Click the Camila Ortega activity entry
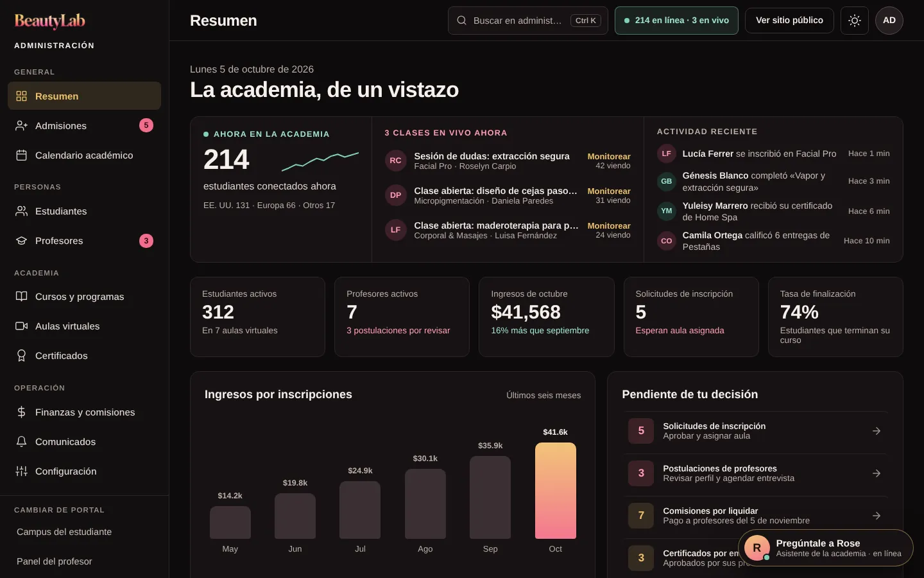Image resolution: width=924 pixels, height=578 pixels. (x=773, y=241)
